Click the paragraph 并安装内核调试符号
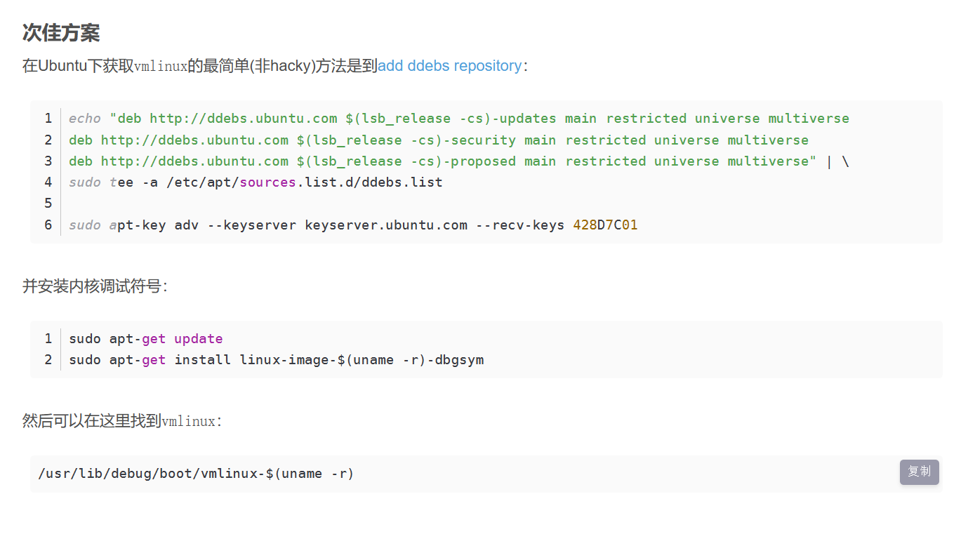The image size is (968, 560). click(95, 286)
